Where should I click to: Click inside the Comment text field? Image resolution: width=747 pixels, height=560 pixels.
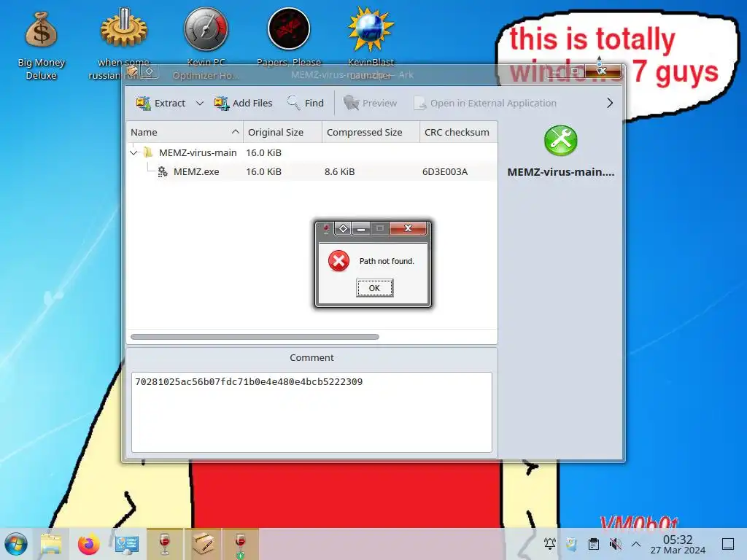tap(311, 412)
